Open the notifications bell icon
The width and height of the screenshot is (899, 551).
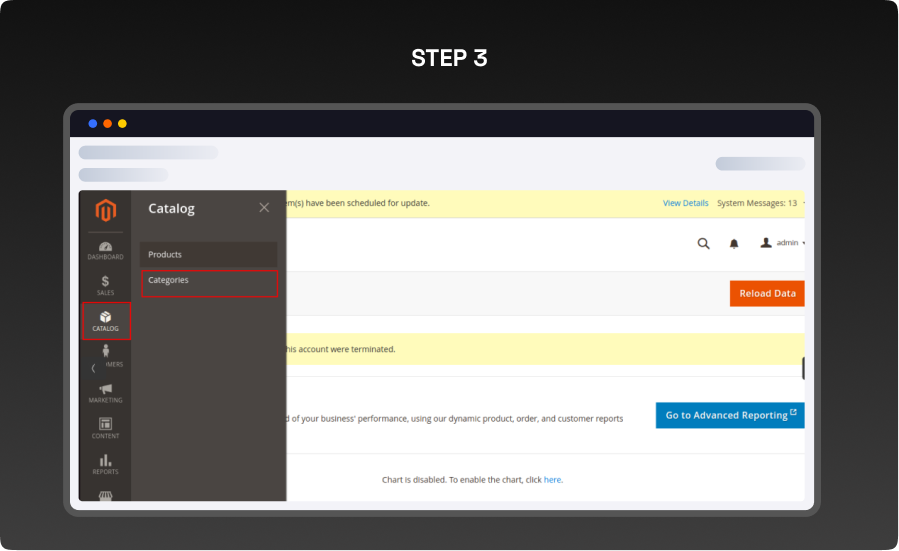click(733, 243)
